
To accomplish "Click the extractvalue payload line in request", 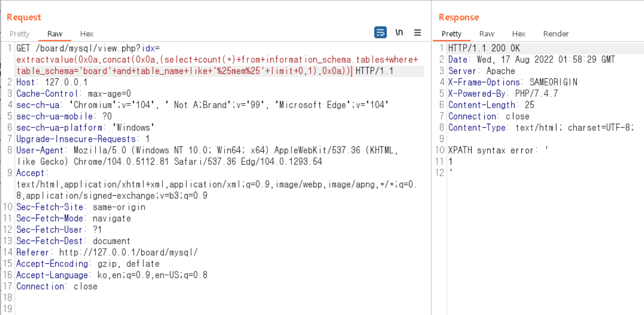I will 217,60.
